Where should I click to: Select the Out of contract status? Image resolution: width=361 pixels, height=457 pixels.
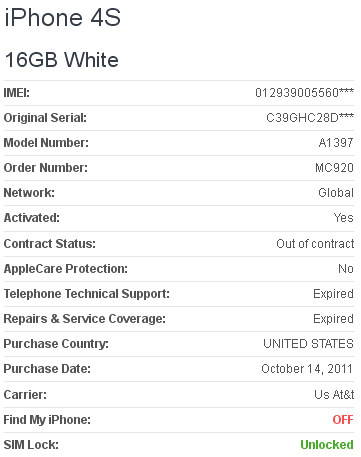pos(315,244)
